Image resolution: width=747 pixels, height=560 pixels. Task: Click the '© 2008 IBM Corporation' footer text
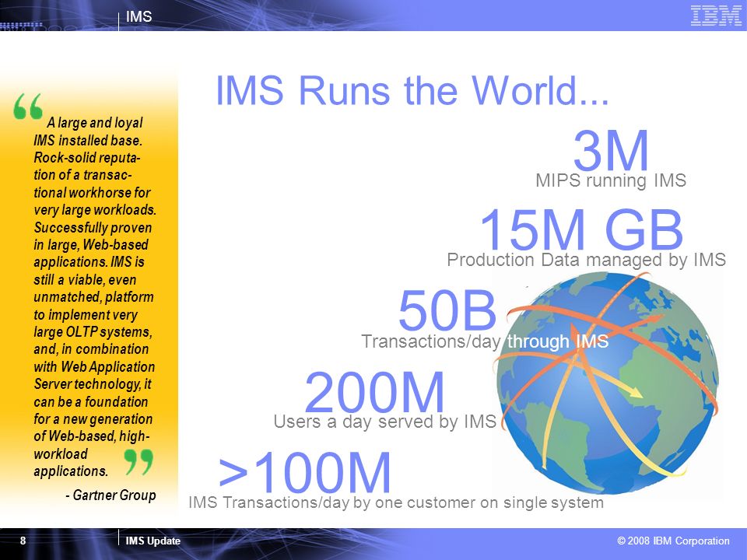point(673,541)
